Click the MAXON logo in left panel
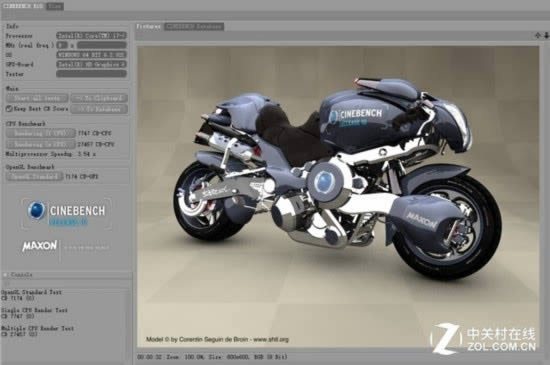The height and width of the screenshot is (365, 550). click(x=40, y=246)
